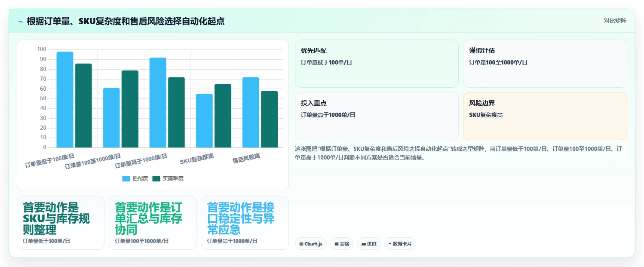
Task: Click the icon inside the Chart.js chip
Action: 301,244
